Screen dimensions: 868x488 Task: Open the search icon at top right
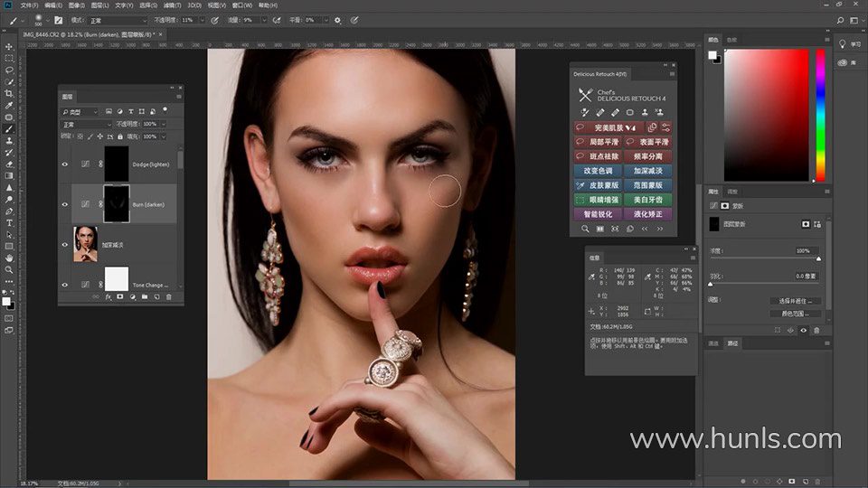coord(840,21)
